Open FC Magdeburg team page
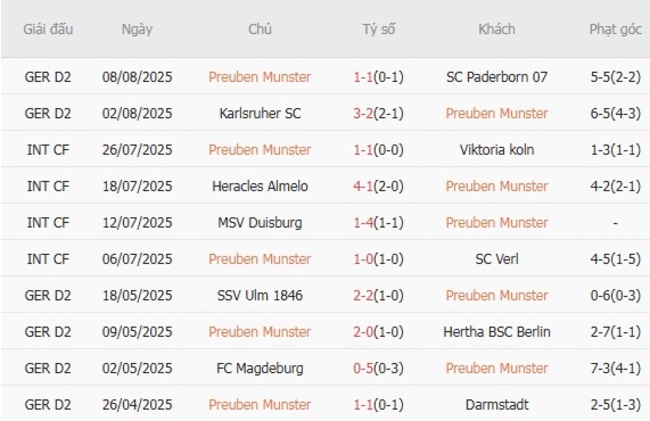 point(260,368)
